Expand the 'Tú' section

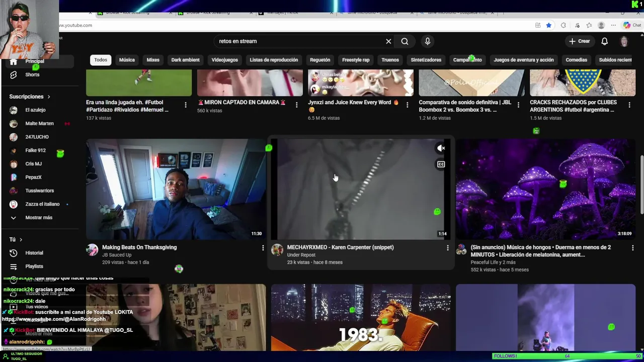16,240
